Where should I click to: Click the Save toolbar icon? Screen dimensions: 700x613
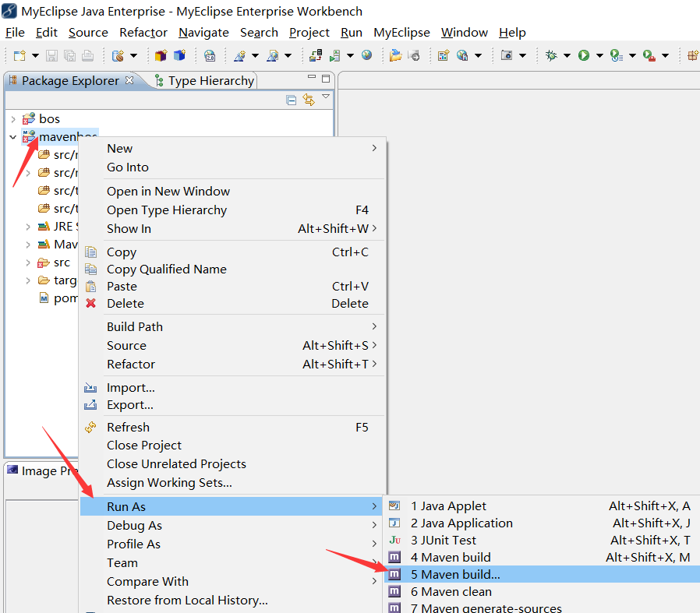click(51, 56)
